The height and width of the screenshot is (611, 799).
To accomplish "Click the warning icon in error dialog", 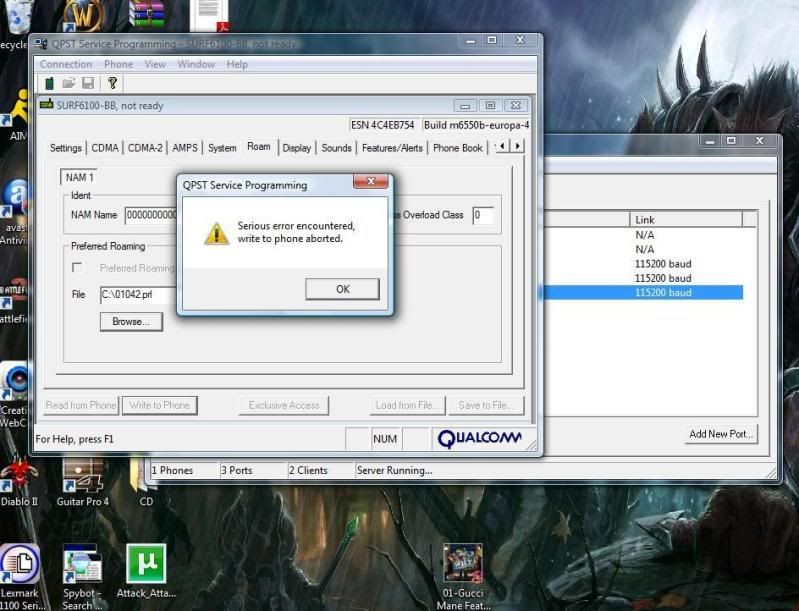I will [x=217, y=233].
